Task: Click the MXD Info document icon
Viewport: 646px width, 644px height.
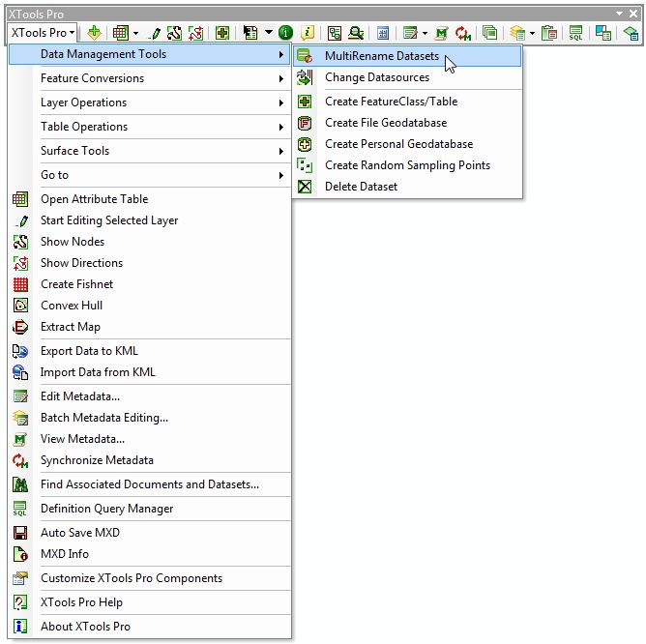Action: click(x=20, y=554)
